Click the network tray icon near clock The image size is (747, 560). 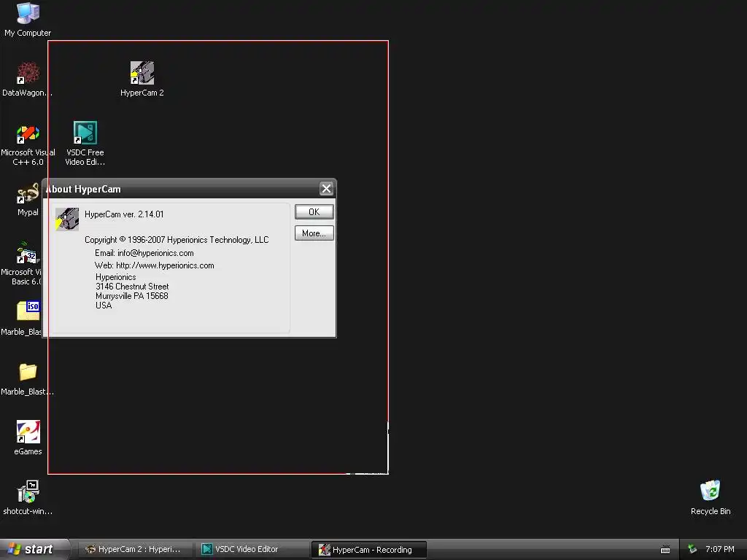coord(692,549)
